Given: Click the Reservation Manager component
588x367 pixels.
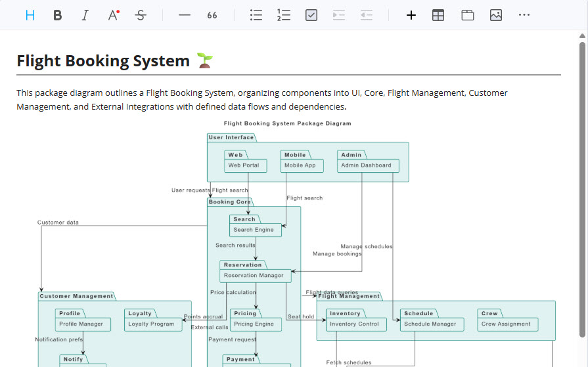Looking at the screenshot, I should pos(256,276).
